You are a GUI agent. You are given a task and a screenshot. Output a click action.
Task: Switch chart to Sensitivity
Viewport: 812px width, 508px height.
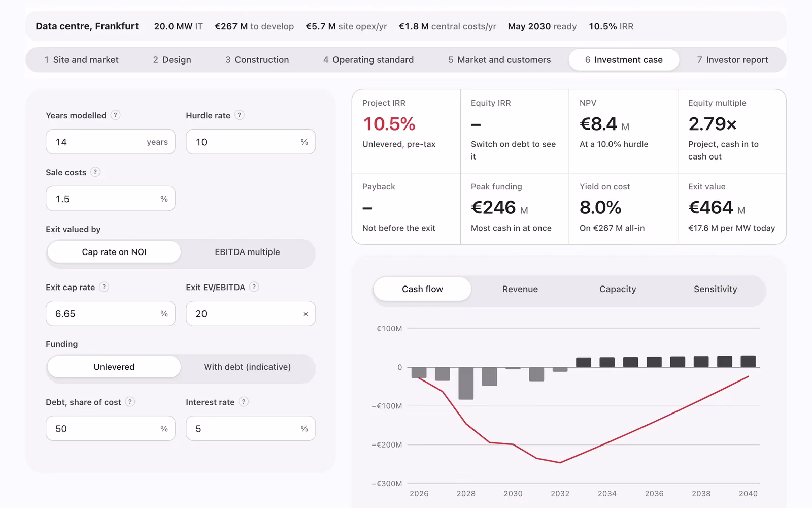pyautogui.click(x=716, y=289)
